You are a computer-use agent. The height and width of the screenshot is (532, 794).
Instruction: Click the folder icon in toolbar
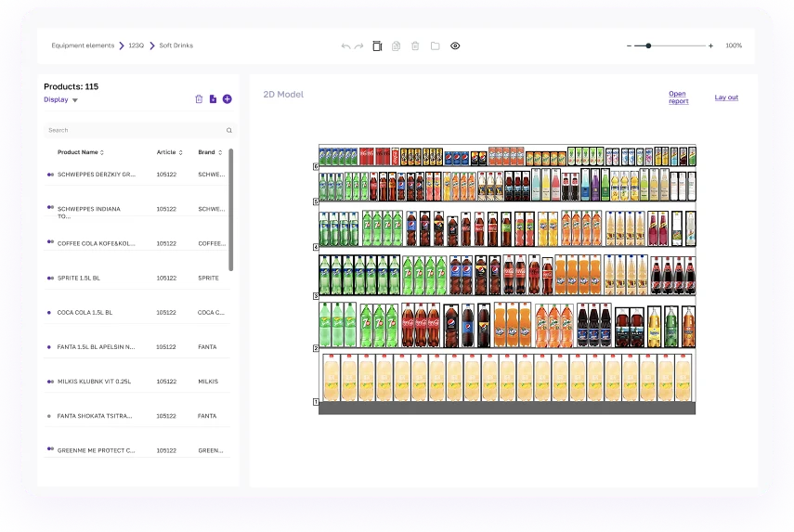(435, 46)
